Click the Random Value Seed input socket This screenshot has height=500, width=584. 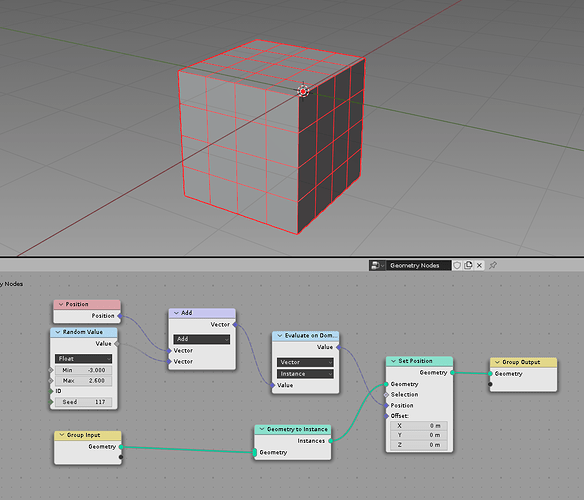(x=51, y=402)
